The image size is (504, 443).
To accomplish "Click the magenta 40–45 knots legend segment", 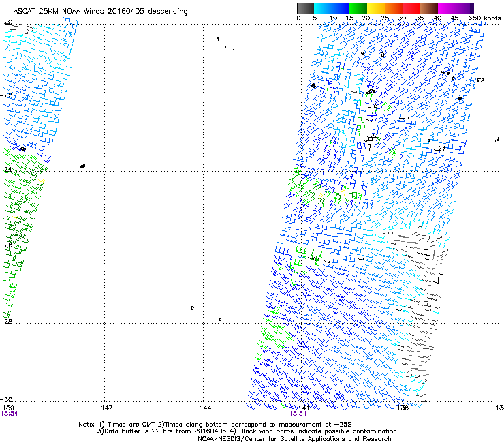I will [x=447, y=8].
